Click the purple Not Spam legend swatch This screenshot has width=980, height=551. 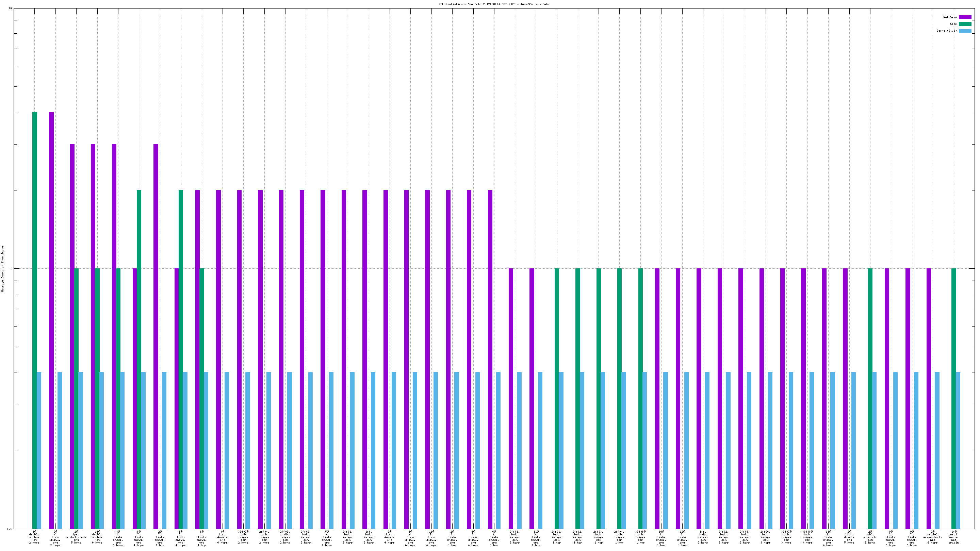click(x=965, y=17)
